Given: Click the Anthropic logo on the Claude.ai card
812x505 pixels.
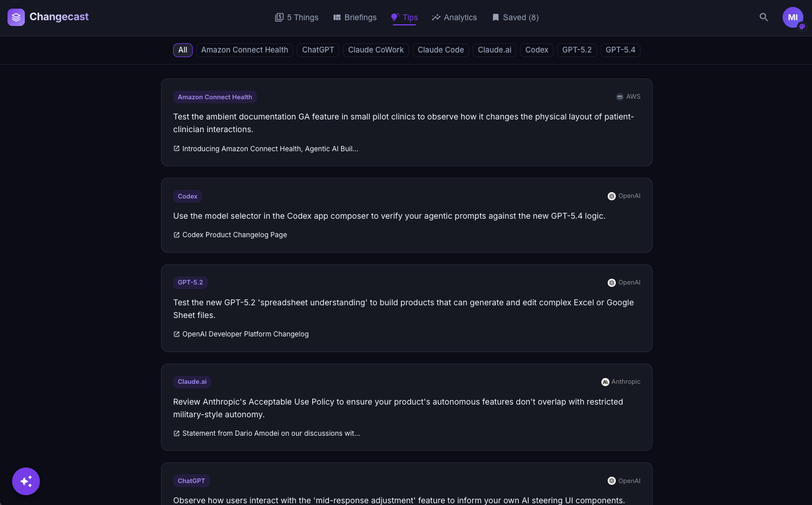Looking at the screenshot, I should tap(605, 381).
